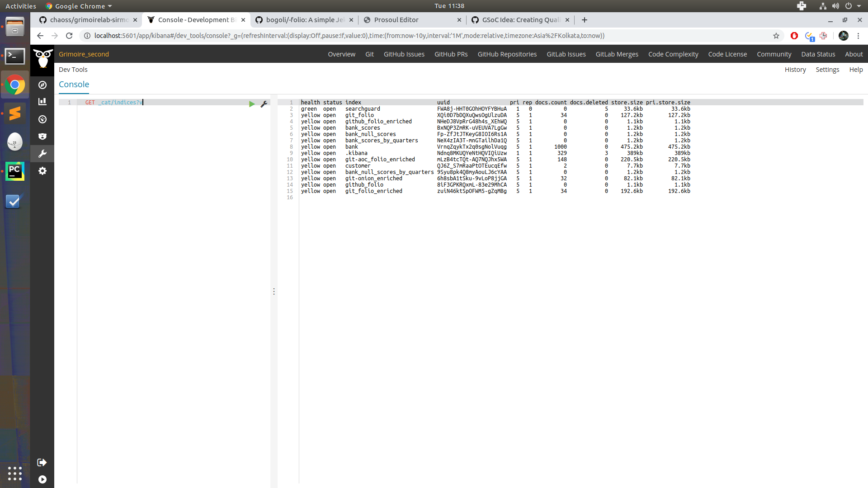Open the Discover compass icon in Kibana sidebar
This screenshot has height=488, width=868.
click(x=42, y=84)
